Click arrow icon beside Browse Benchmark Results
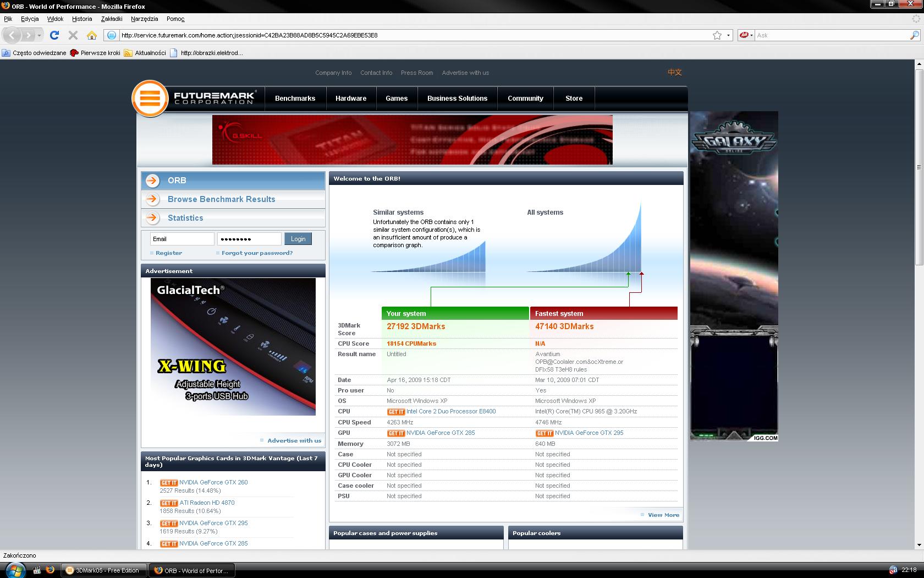The height and width of the screenshot is (578, 924). click(x=152, y=199)
